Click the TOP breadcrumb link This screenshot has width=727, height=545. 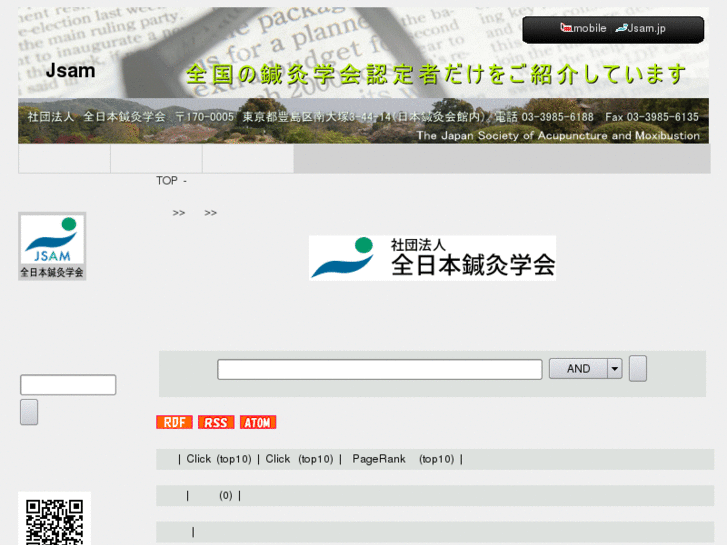(x=167, y=180)
